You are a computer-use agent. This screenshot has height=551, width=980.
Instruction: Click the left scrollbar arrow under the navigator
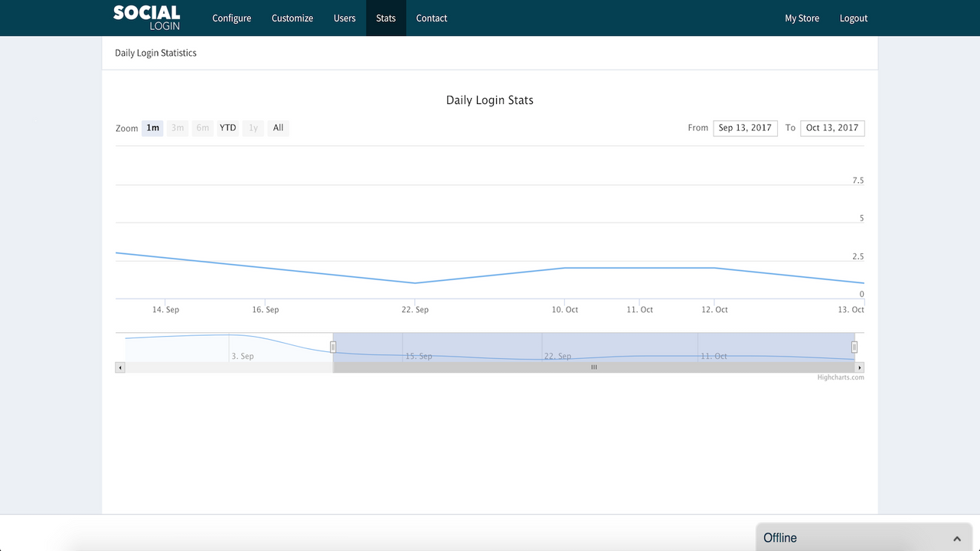pyautogui.click(x=120, y=367)
